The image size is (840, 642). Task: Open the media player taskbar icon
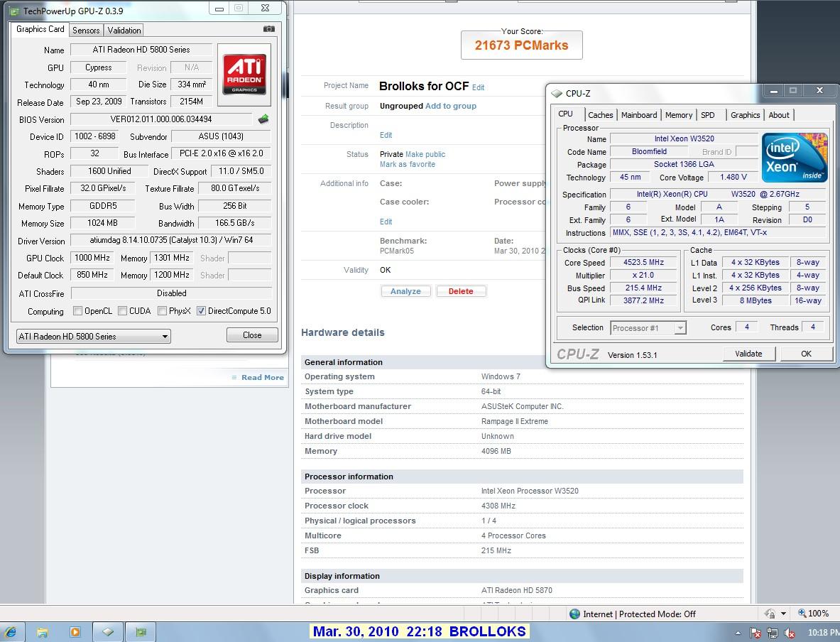[x=75, y=632]
